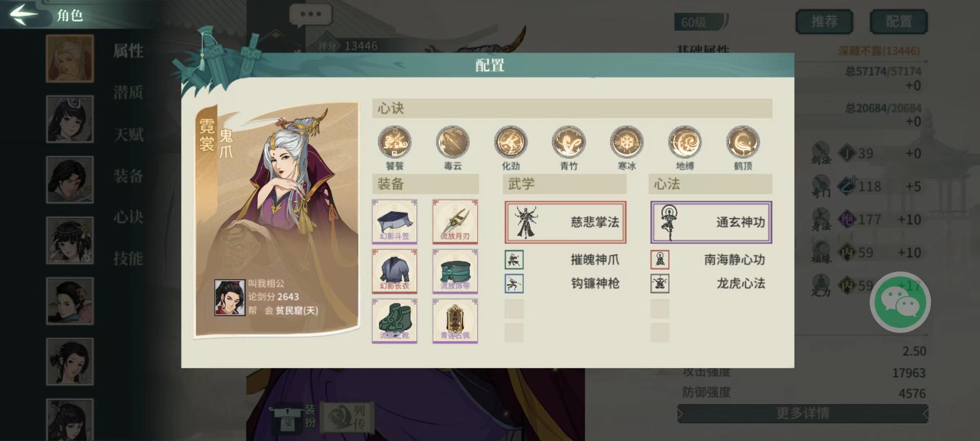Select the 寒冰 snowflake icon
The height and width of the screenshot is (441, 980).
tap(626, 143)
